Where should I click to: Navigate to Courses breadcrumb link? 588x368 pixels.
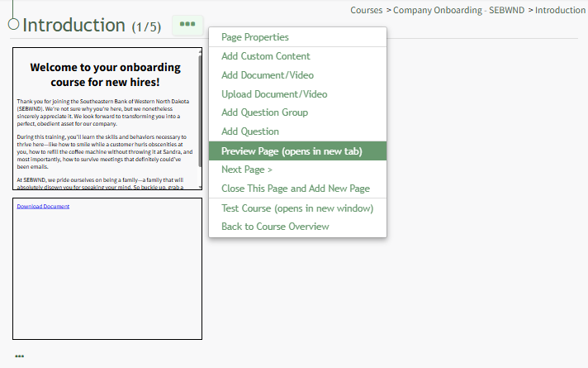coord(367,10)
